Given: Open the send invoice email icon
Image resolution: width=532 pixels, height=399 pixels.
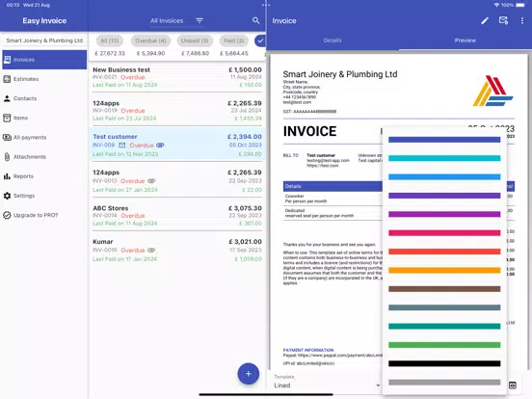Looking at the screenshot, I should (x=503, y=20).
